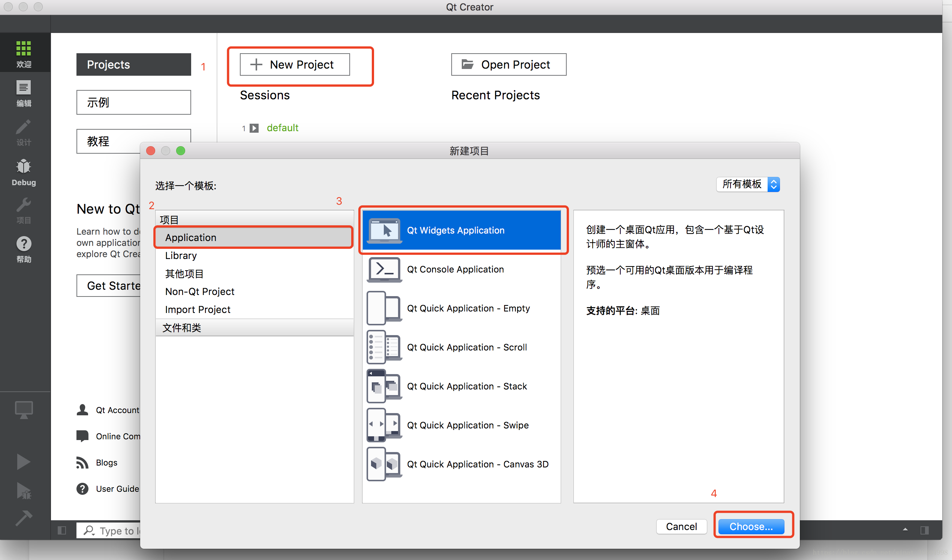
Task: Select the Qt Quick Application - Swipe template
Action: 461,425
